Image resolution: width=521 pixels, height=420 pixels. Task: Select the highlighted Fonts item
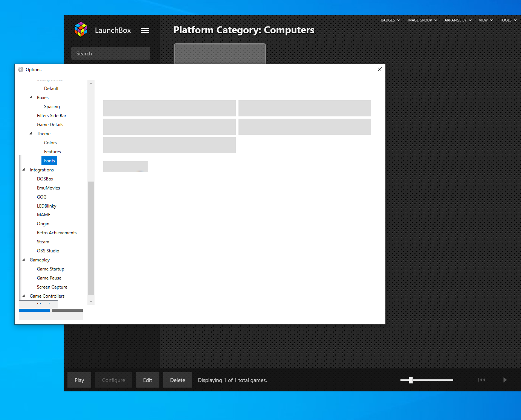pyautogui.click(x=49, y=161)
